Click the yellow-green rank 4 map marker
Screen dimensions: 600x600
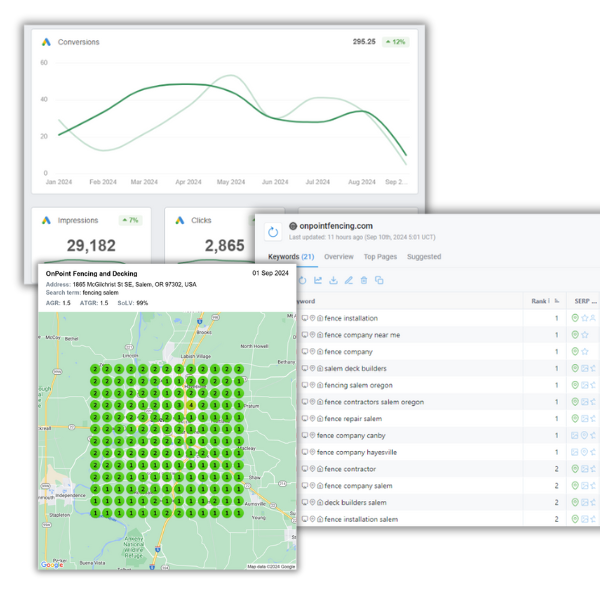coord(191,405)
